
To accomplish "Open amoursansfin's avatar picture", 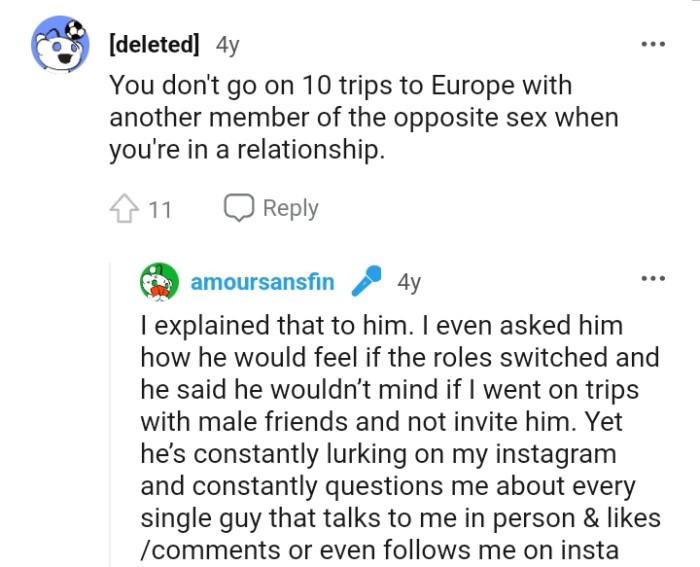I will click(x=159, y=282).
